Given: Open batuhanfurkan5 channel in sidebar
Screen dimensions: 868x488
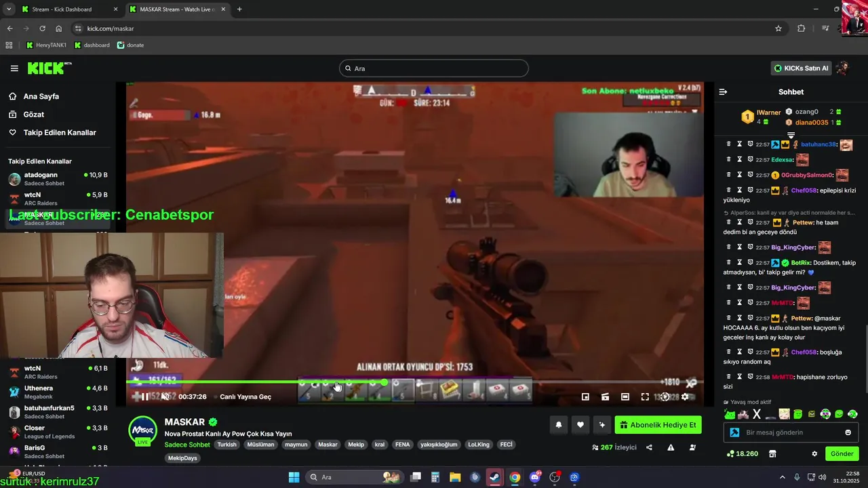Looking at the screenshot, I should [58, 412].
